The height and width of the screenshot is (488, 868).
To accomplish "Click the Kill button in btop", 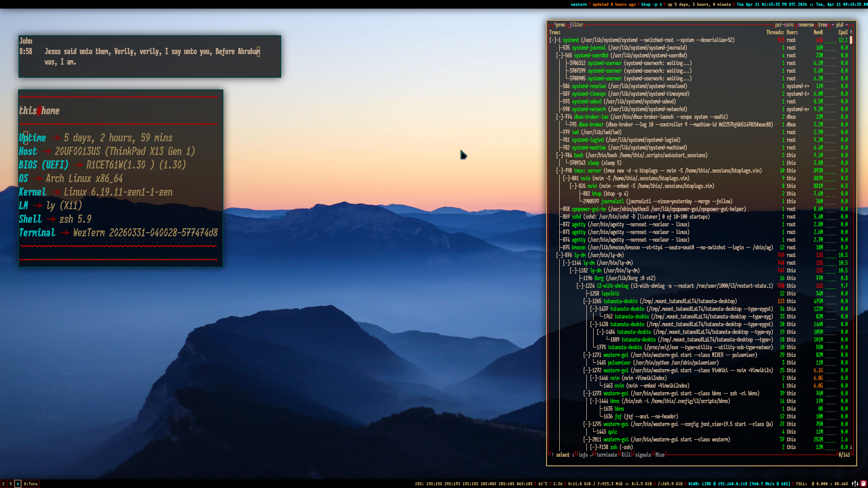I will (x=626, y=455).
